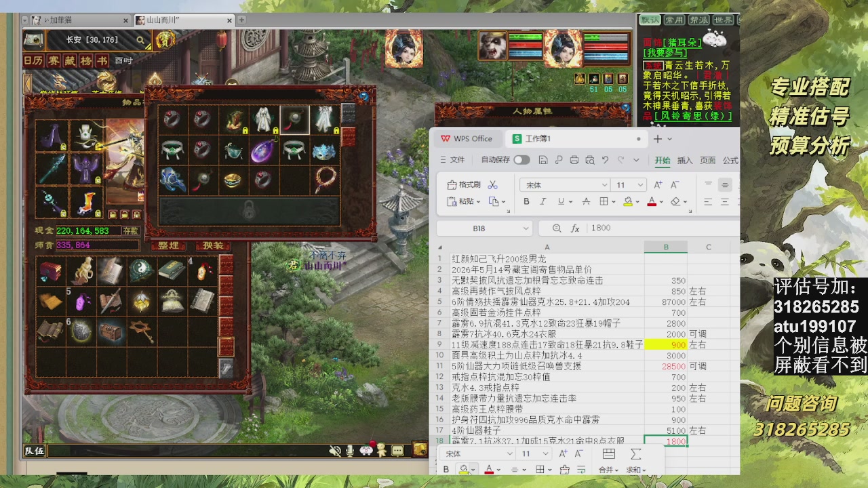The width and height of the screenshot is (868, 488).
Task: Switch to the 页面 ribbon tab
Action: (x=707, y=161)
